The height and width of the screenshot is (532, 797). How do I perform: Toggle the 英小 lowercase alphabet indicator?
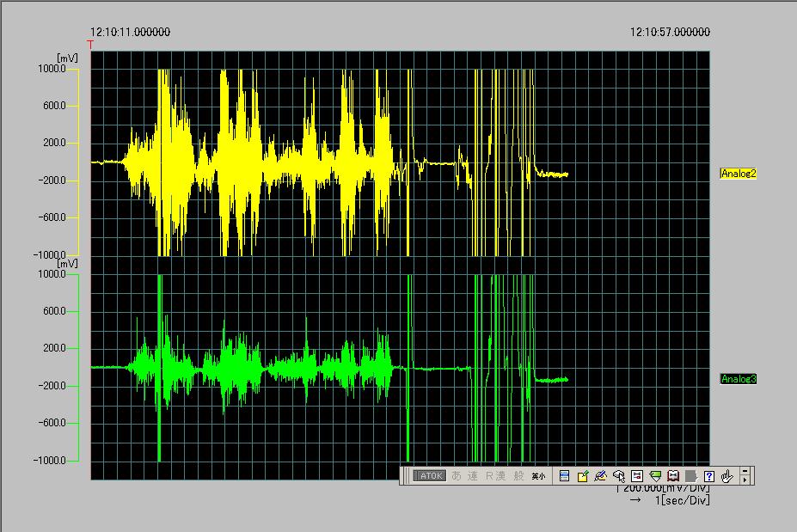coord(538,476)
